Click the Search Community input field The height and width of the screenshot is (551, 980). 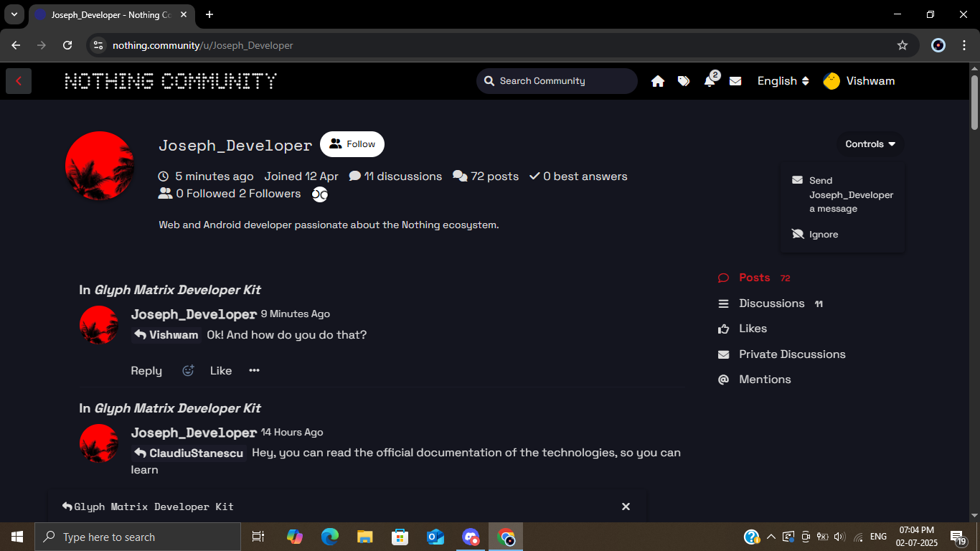tap(563, 81)
